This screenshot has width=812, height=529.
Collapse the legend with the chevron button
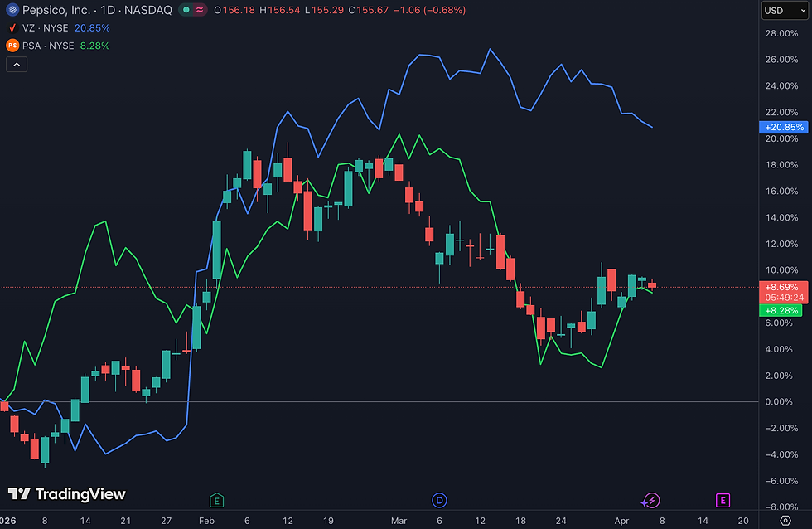tap(17, 64)
